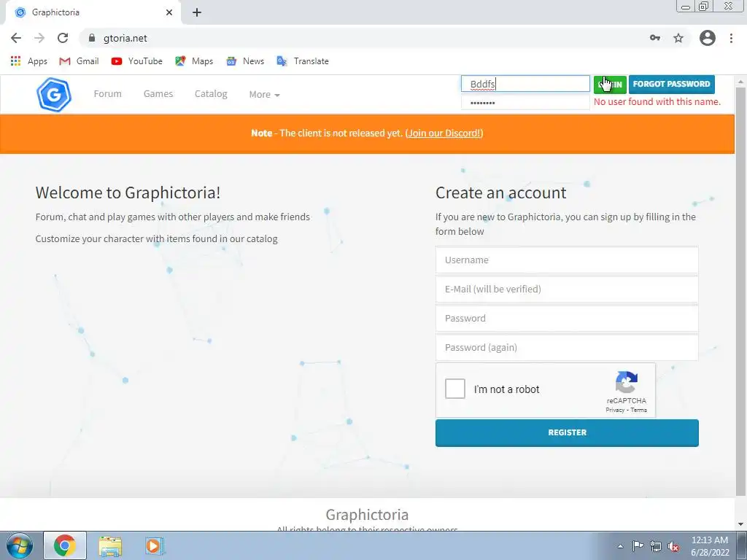The height and width of the screenshot is (560, 747).
Task: Close the Graphictoria tab
Action: [x=169, y=12]
